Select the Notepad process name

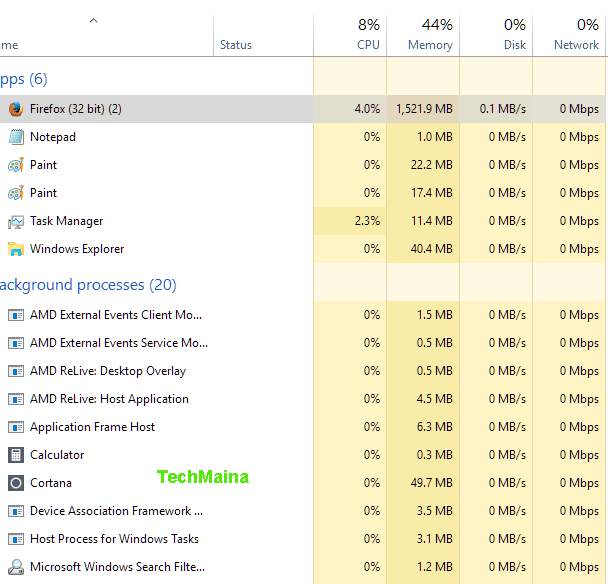tap(53, 137)
